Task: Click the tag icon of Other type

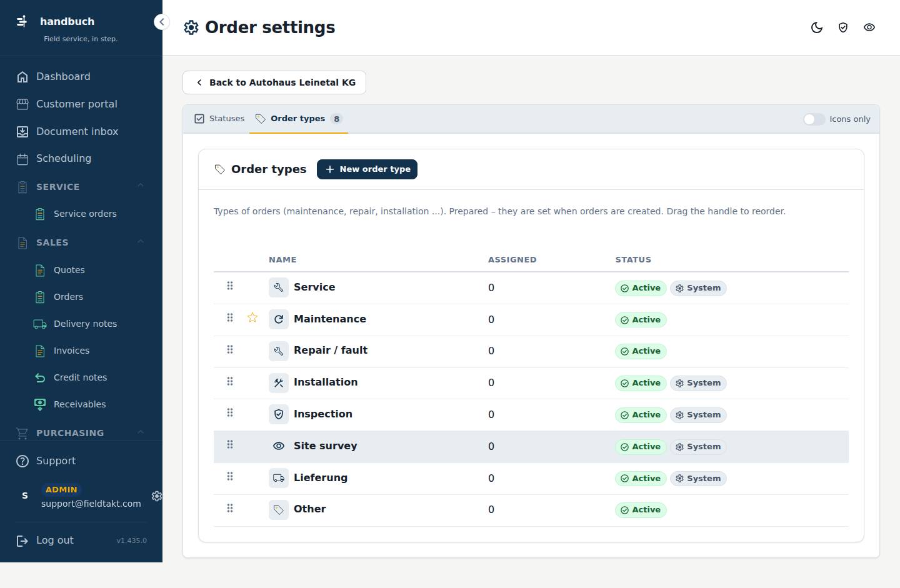Action: click(x=279, y=509)
